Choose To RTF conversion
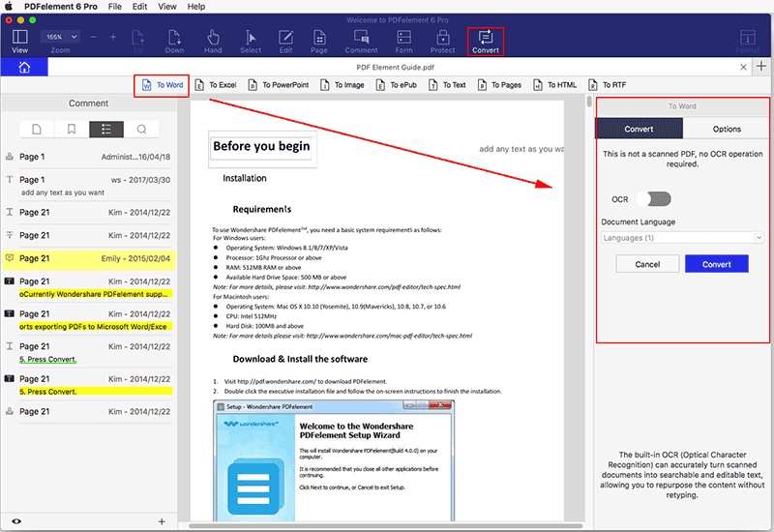 [608, 85]
